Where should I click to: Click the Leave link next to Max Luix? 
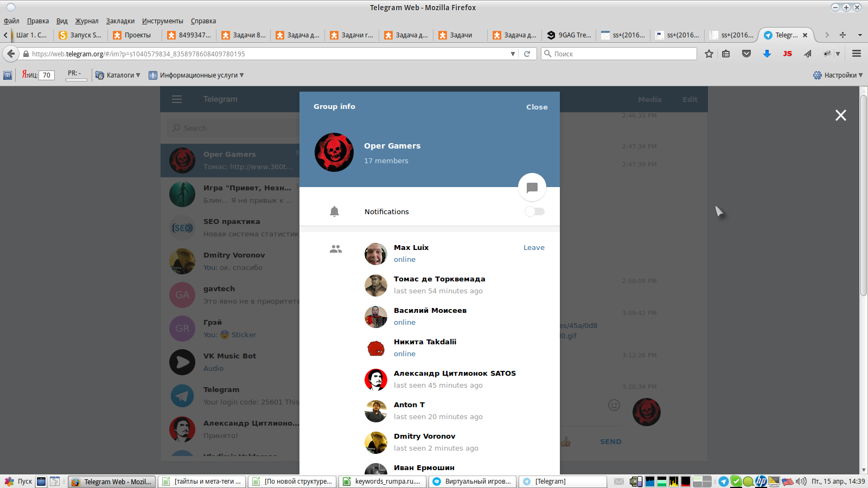pyautogui.click(x=534, y=247)
